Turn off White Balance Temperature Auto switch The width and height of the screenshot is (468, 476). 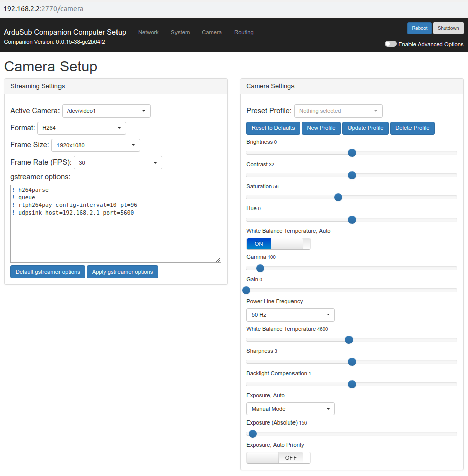pyautogui.click(x=278, y=244)
